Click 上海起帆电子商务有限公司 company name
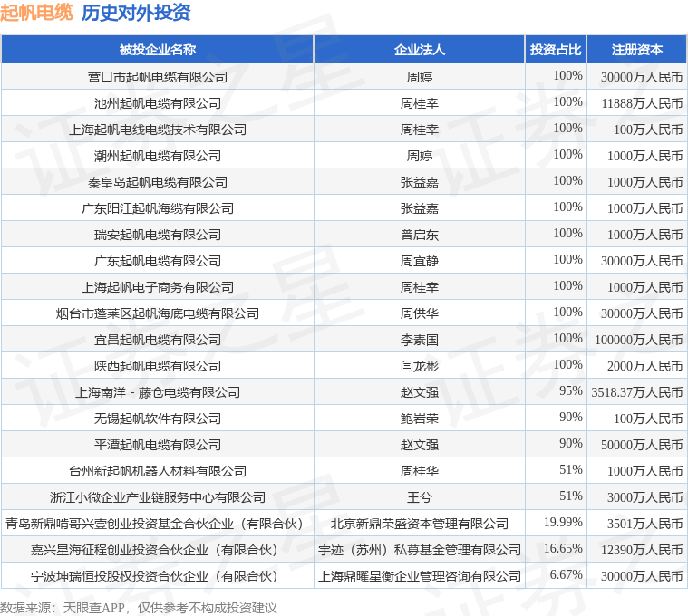This screenshot has height=616, width=688. tap(158, 287)
